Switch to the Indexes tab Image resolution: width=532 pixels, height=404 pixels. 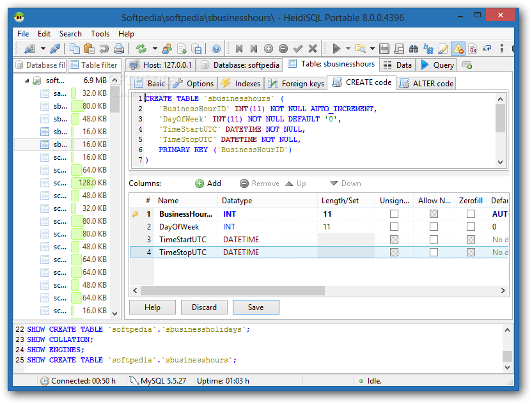[241, 84]
